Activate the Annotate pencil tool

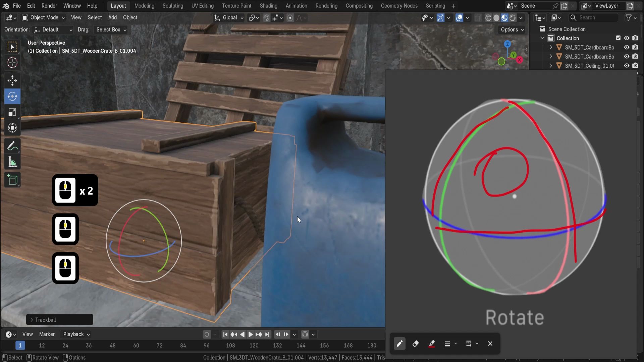[x=12, y=146]
